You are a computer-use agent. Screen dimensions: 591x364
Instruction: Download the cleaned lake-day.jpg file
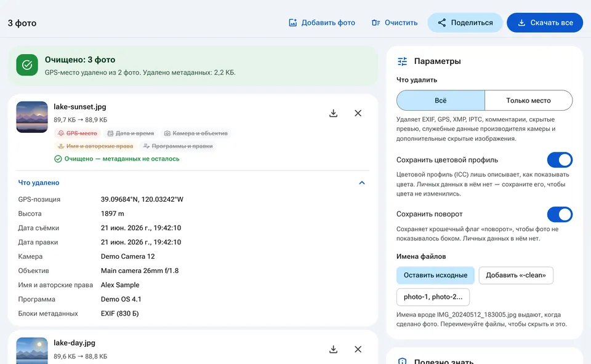click(x=333, y=349)
